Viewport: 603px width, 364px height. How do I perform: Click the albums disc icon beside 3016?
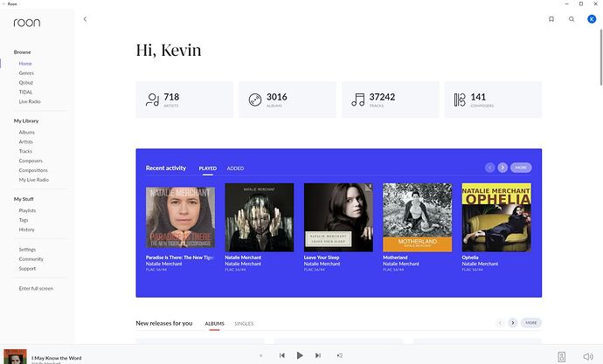point(255,100)
